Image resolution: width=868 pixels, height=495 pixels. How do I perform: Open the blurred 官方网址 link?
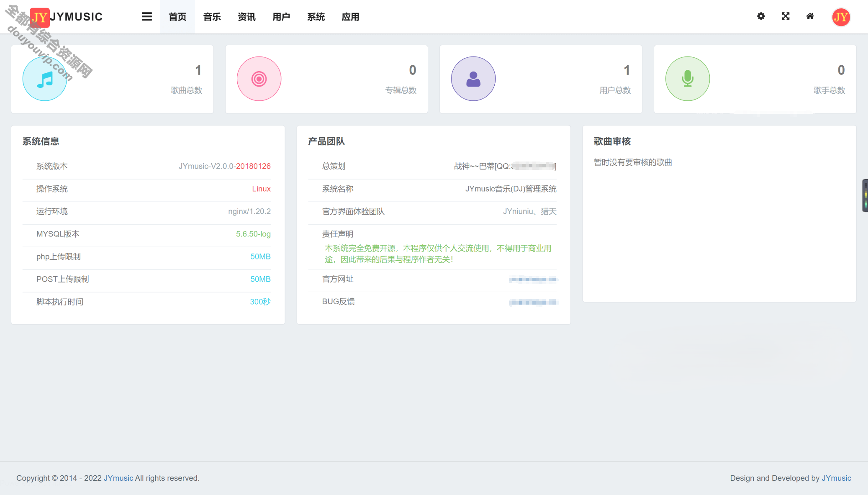click(533, 279)
